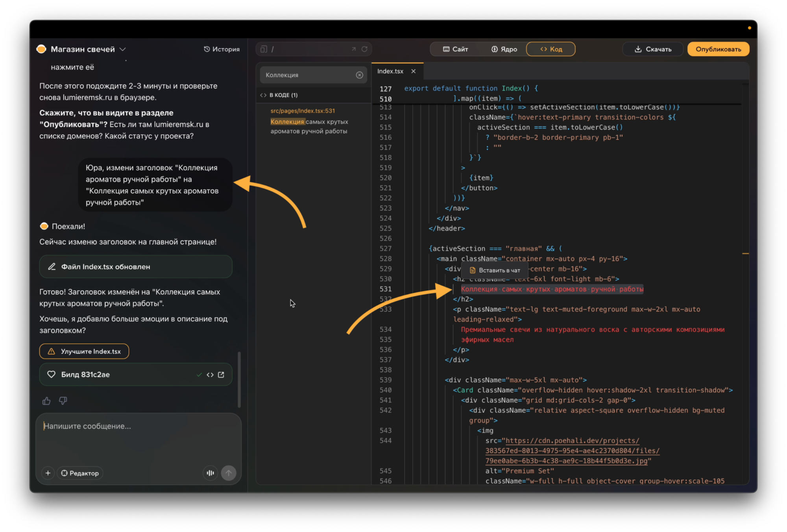Switch to the Сайт tab
Screen dimensions: 787x532
tap(456, 49)
